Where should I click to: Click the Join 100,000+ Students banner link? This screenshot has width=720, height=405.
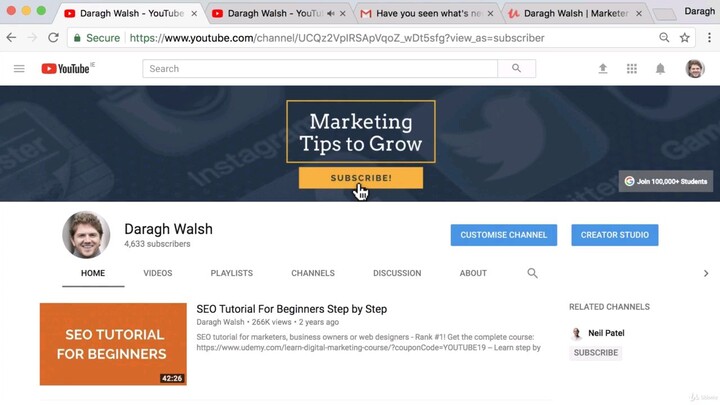pyautogui.click(x=666, y=181)
